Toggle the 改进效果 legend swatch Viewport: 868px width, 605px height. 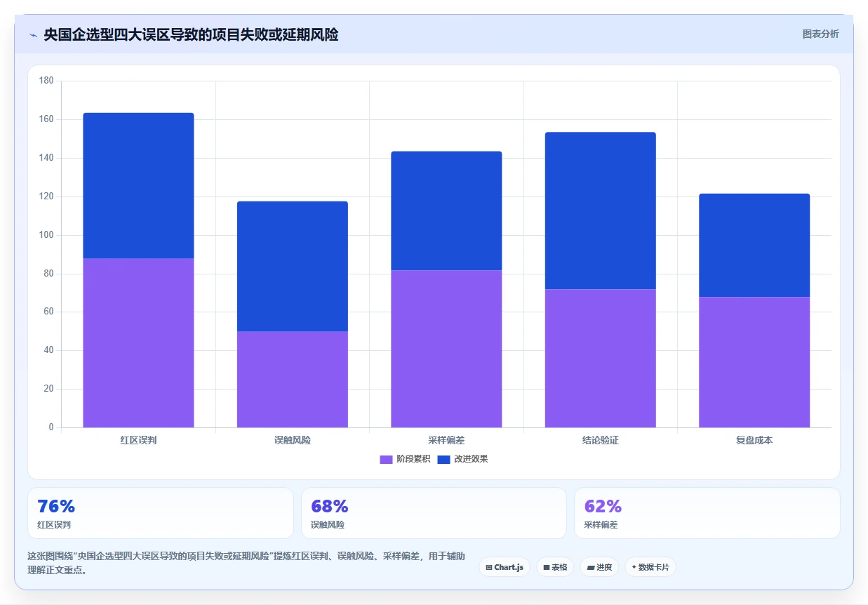(443, 459)
